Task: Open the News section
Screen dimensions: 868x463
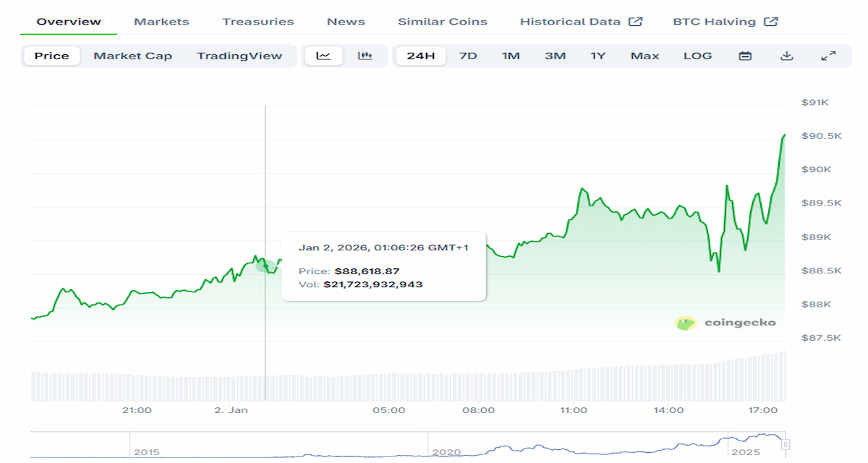Action: [x=345, y=21]
